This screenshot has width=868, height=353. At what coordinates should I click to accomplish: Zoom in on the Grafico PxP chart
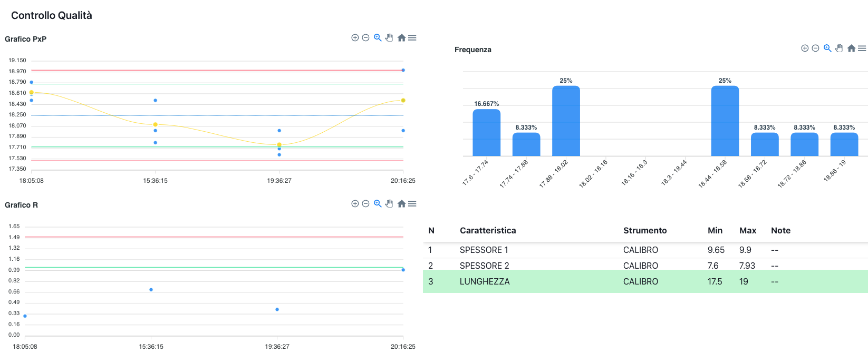(x=355, y=38)
